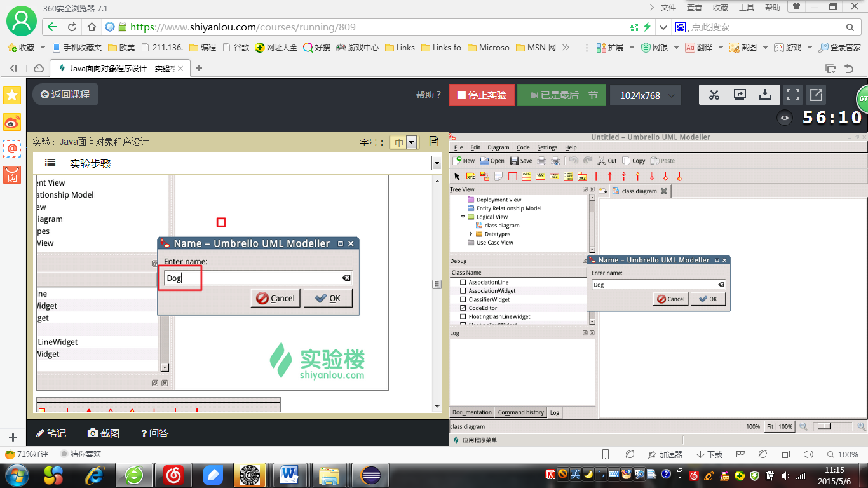Choose the dashed red arrow dependency tool
868x488 pixels.
pos(624,177)
